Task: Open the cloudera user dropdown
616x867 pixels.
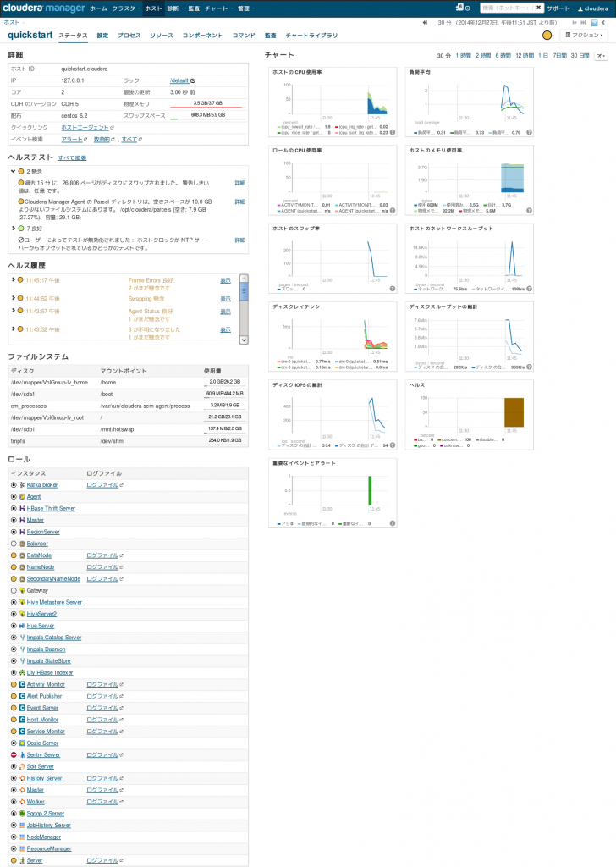Action: [593, 8]
